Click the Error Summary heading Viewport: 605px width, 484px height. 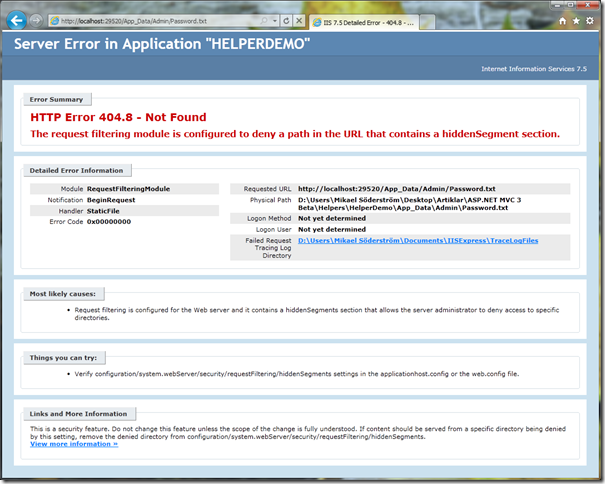click(57, 100)
